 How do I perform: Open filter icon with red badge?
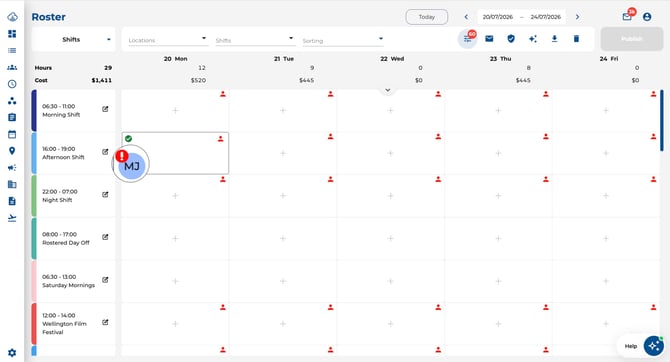click(468, 39)
